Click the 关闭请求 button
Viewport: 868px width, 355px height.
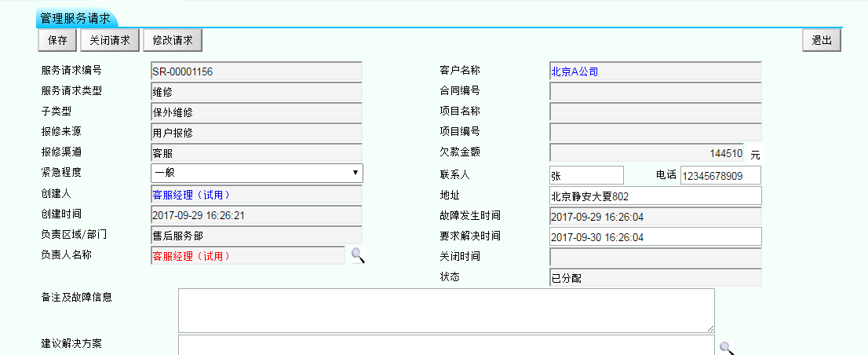pos(110,40)
